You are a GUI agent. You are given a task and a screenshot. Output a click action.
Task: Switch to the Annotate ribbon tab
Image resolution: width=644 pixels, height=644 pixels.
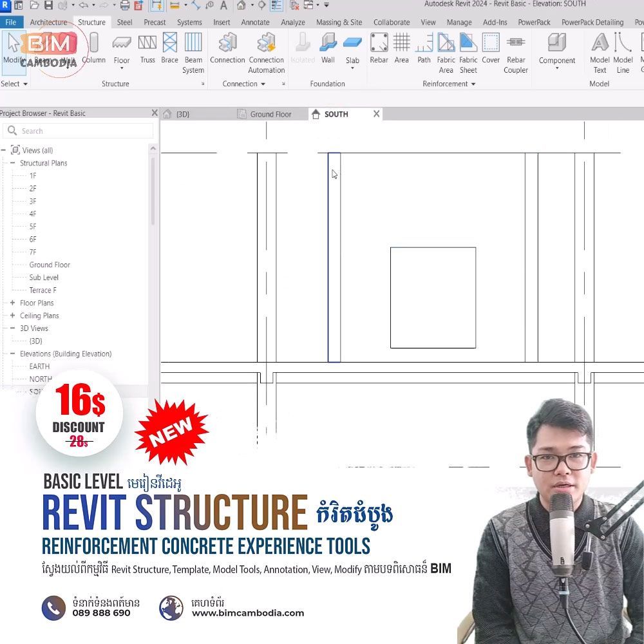click(x=255, y=22)
